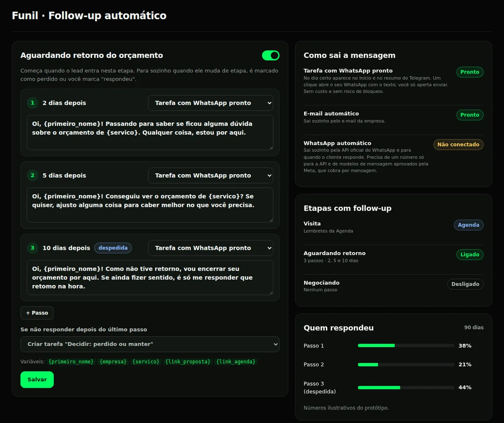The width and height of the screenshot is (504, 423).
Task: Click step 3 farewell message text area
Action: [150, 278]
